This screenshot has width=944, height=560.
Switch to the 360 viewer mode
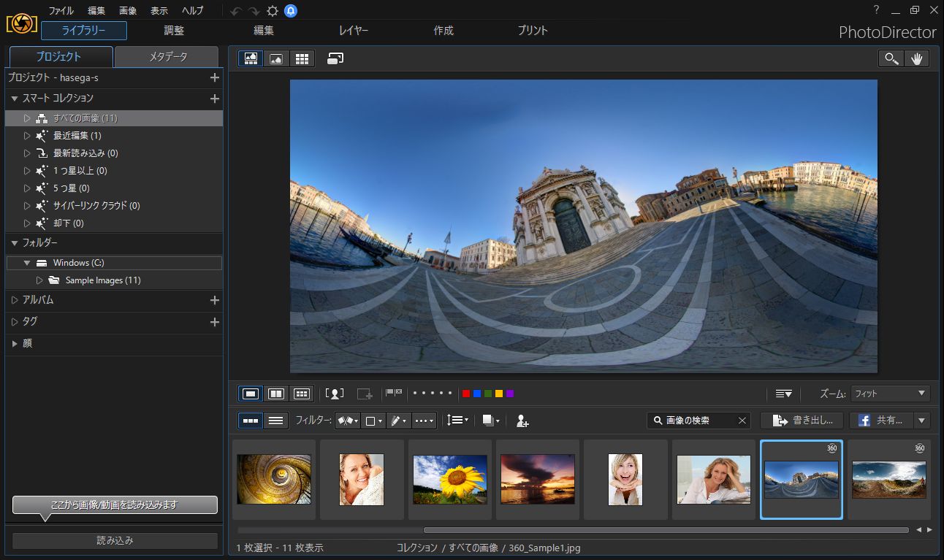point(335,58)
